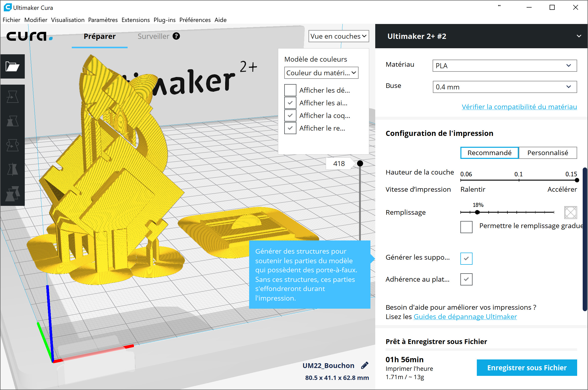This screenshot has width=588, height=390.
Task: Select the Rotate tool in sidebar
Action: coord(12,145)
